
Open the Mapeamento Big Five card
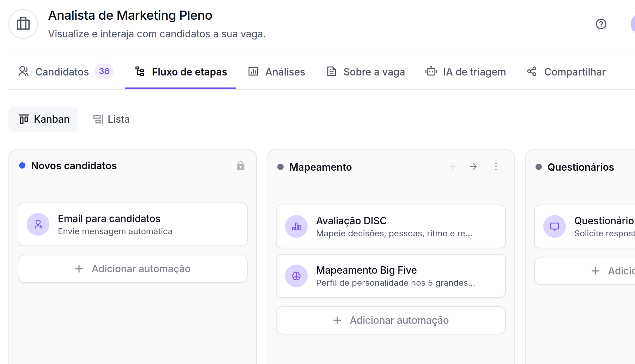pos(391,276)
